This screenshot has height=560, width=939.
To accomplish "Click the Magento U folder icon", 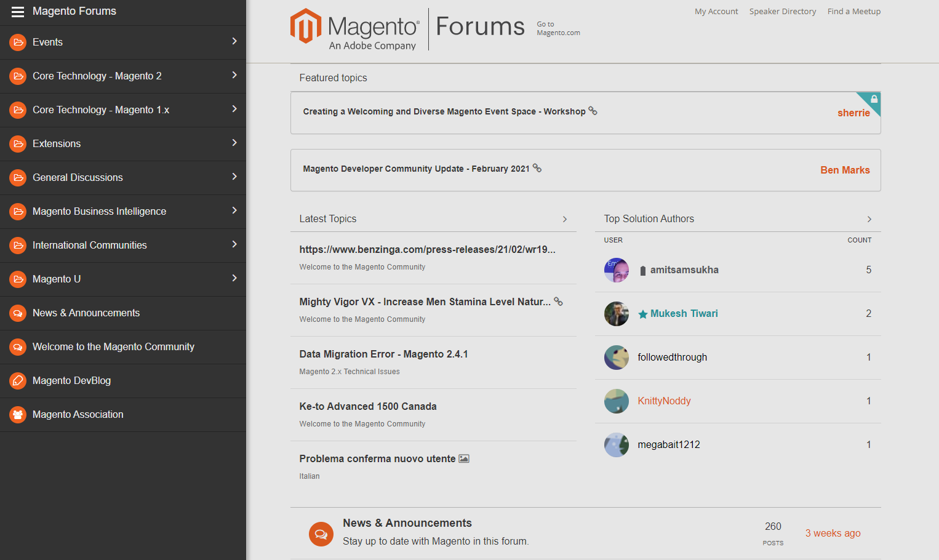I will point(18,279).
